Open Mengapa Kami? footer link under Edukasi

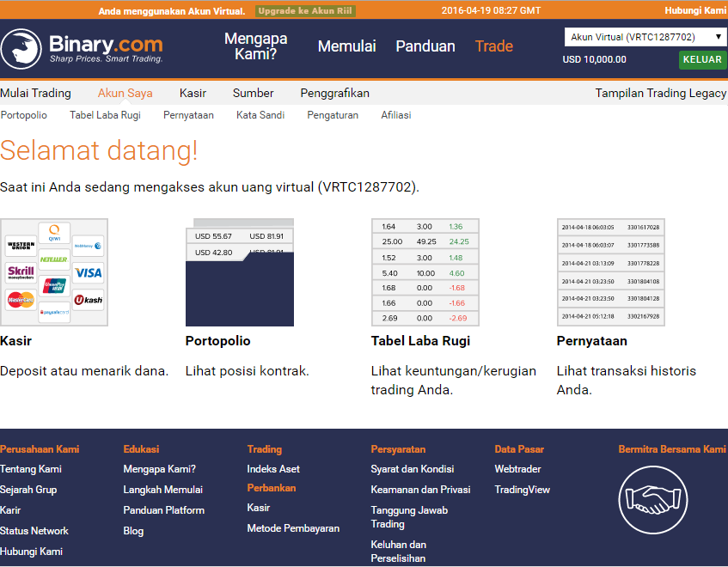coord(159,469)
